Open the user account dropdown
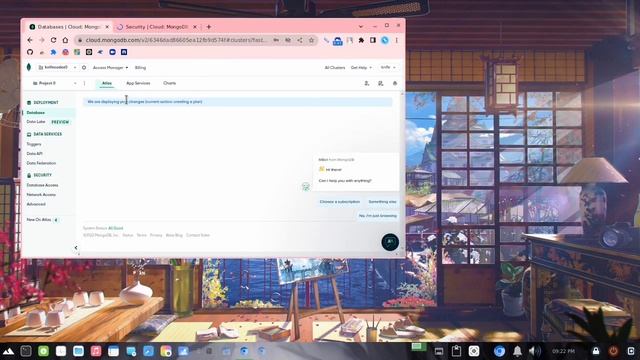This screenshot has width=640, height=360. coord(388,67)
